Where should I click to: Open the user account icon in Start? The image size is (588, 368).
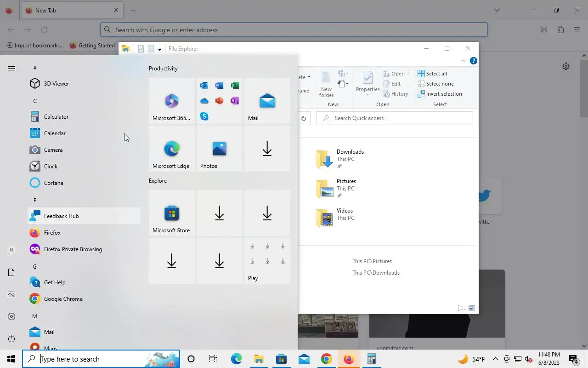11,250
